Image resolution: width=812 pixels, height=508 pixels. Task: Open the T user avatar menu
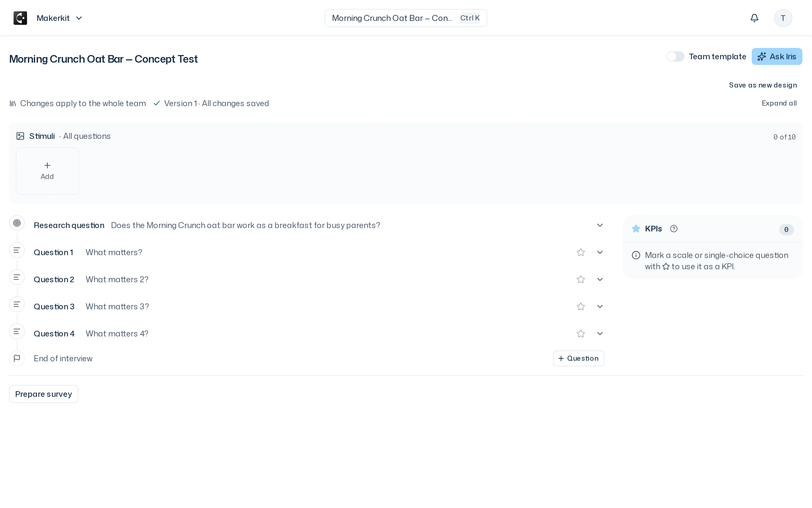[x=783, y=18]
